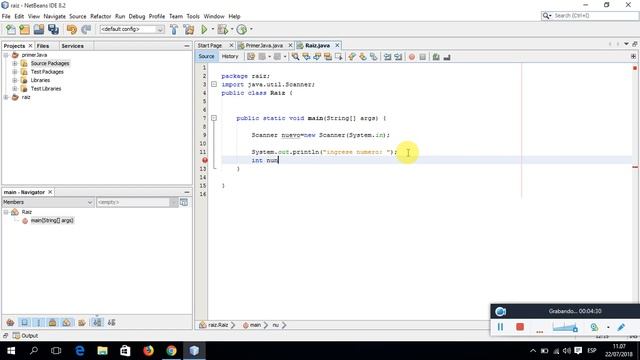Click the Undo icon

click(x=71, y=29)
